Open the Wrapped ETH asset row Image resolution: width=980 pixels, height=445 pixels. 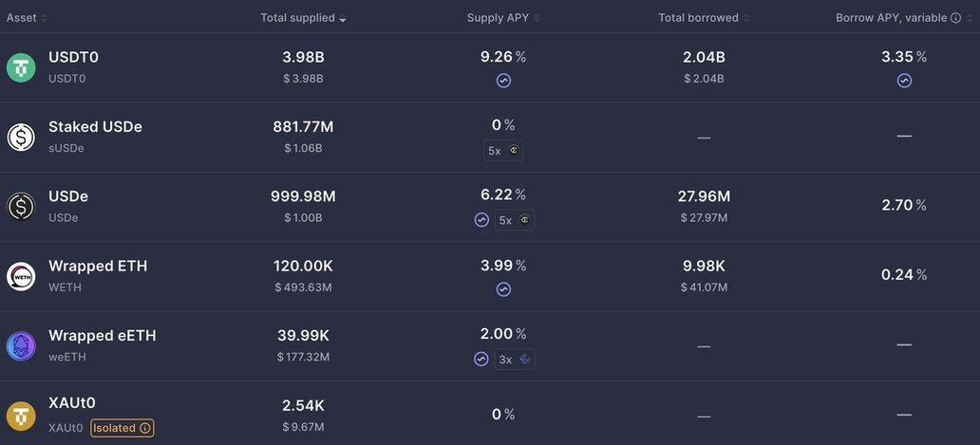point(490,276)
